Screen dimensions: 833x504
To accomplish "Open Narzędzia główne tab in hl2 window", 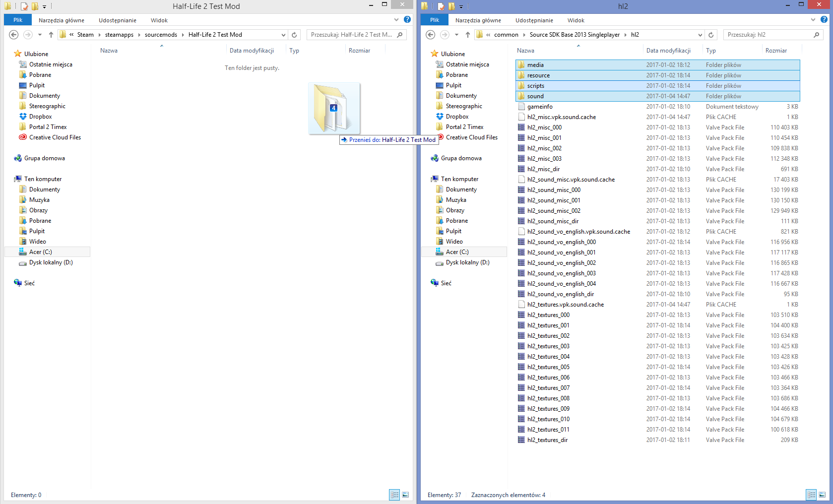I will pos(478,20).
